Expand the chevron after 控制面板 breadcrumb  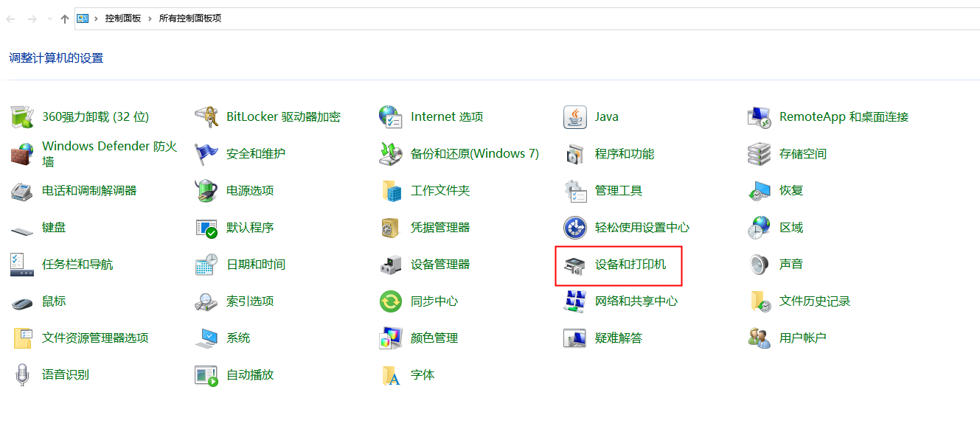point(150,18)
